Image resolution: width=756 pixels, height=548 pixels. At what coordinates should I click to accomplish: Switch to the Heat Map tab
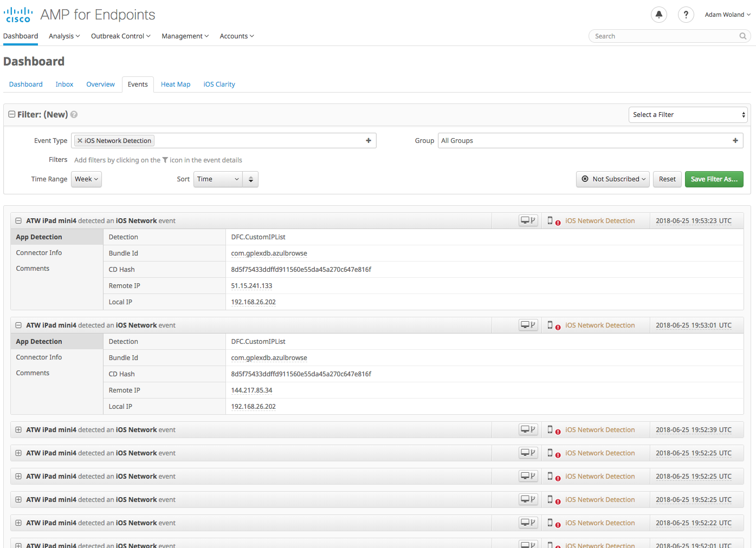tap(176, 84)
